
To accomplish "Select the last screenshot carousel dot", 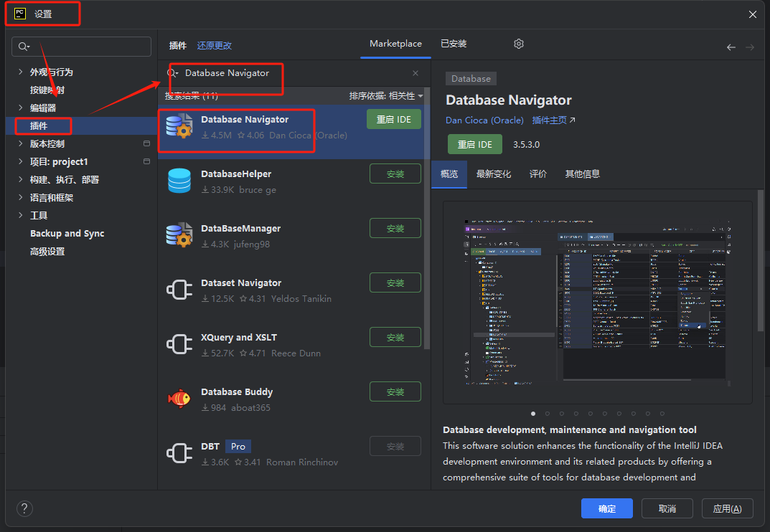I will pos(662,413).
